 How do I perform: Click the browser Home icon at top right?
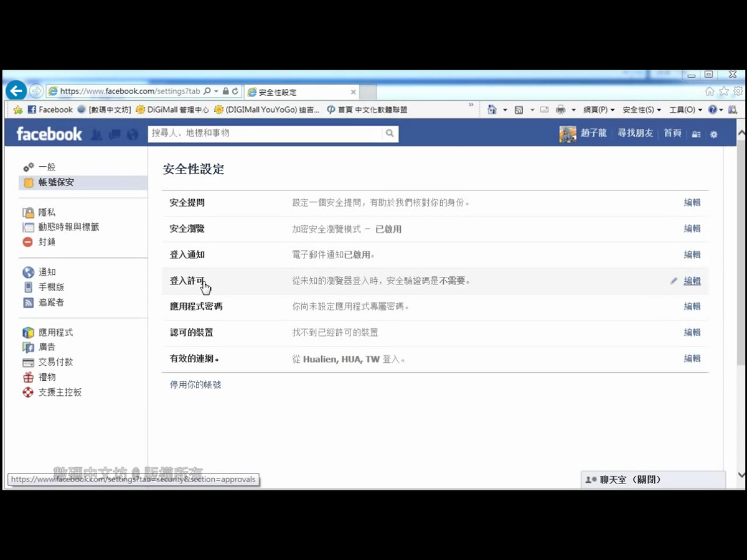click(x=710, y=91)
